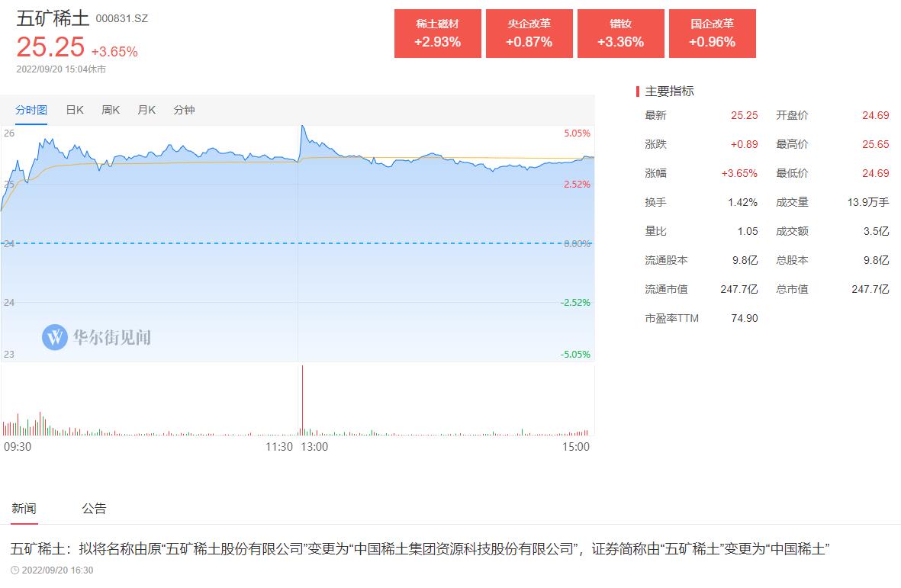The width and height of the screenshot is (901, 588).
Task: Open the 稀土磁材 sector tile
Action: (x=437, y=34)
